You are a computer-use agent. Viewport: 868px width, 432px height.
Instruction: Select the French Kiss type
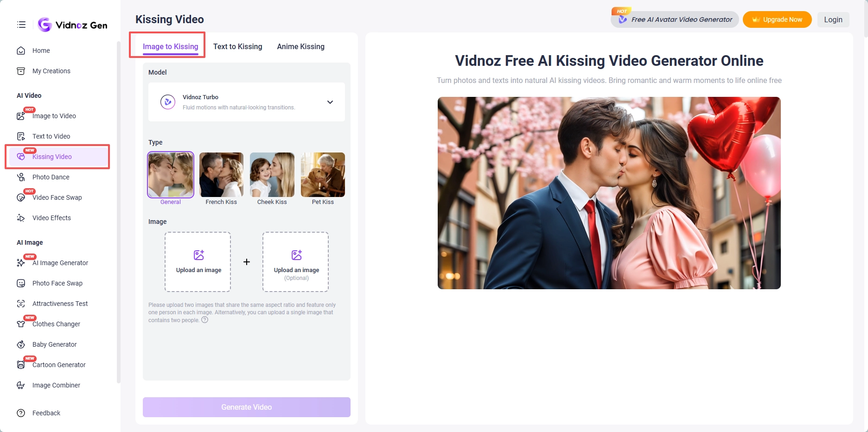[221, 175]
